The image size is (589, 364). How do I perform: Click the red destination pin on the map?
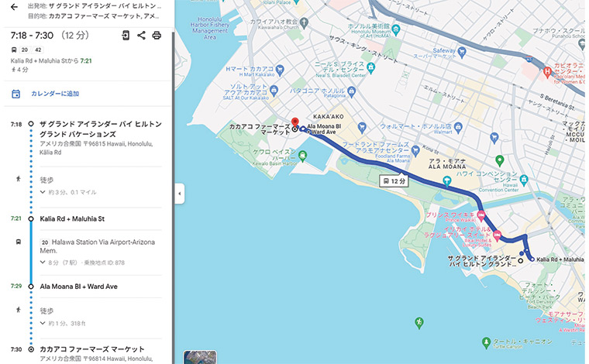[x=294, y=122]
